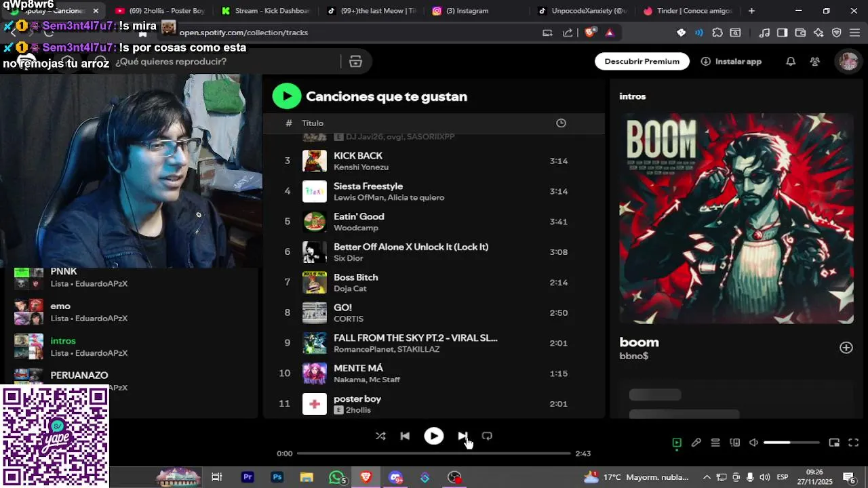
Task: Open Spotify notifications bell
Action: click(x=791, y=61)
